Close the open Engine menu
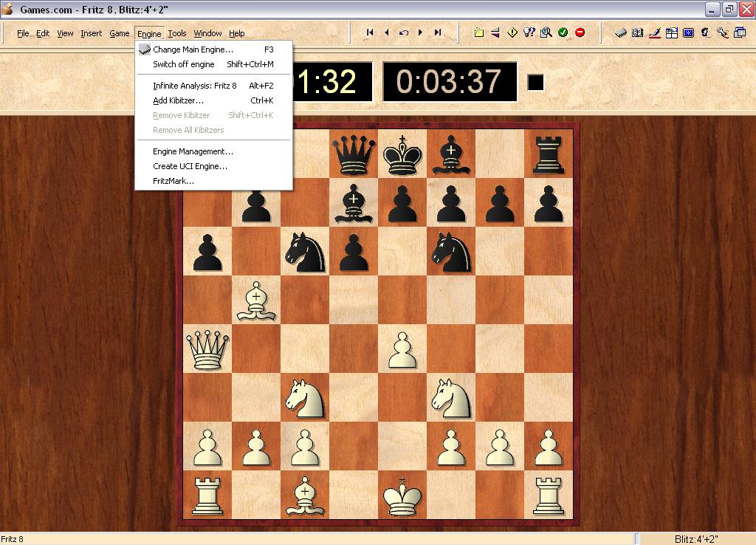756x545 pixels. point(149,33)
